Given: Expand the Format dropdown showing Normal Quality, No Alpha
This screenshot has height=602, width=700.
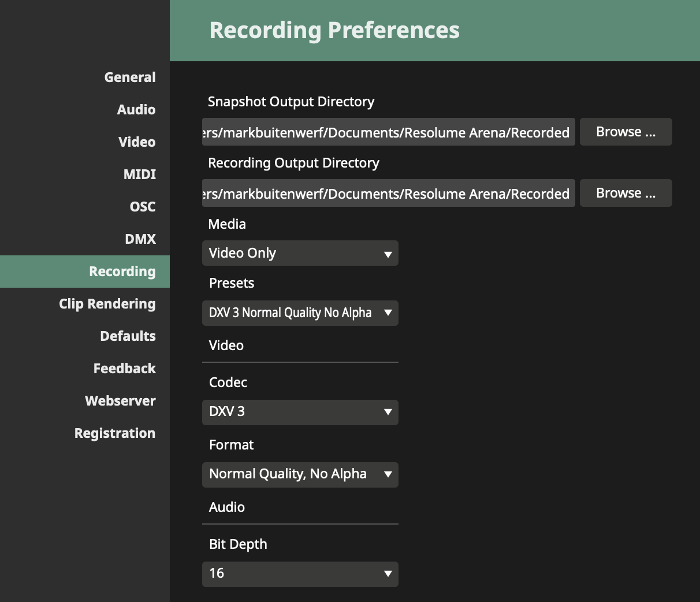Looking at the screenshot, I should point(300,474).
